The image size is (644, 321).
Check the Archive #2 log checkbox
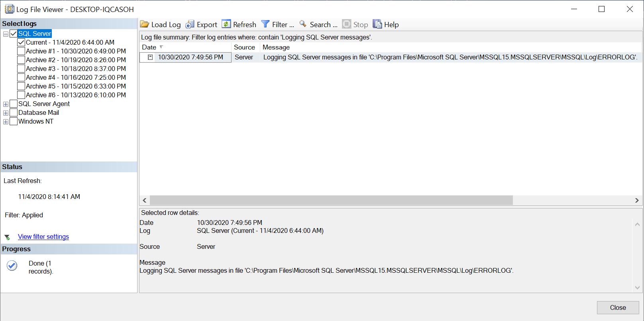21,60
